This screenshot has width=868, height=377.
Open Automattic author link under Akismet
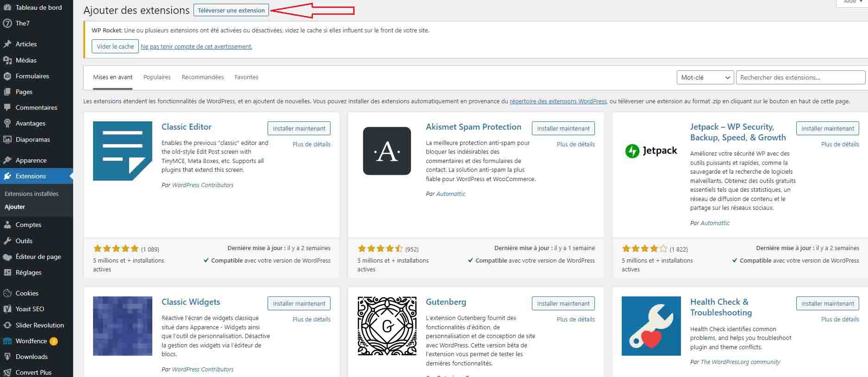pos(450,194)
